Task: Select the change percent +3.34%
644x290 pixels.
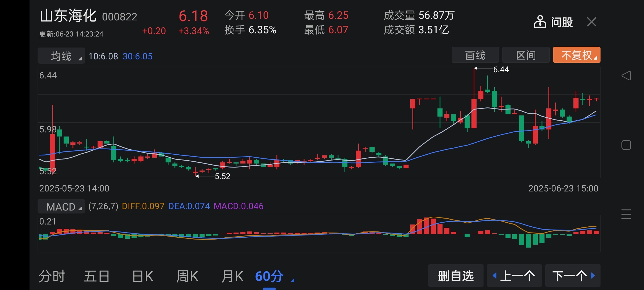Action: (194, 31)
